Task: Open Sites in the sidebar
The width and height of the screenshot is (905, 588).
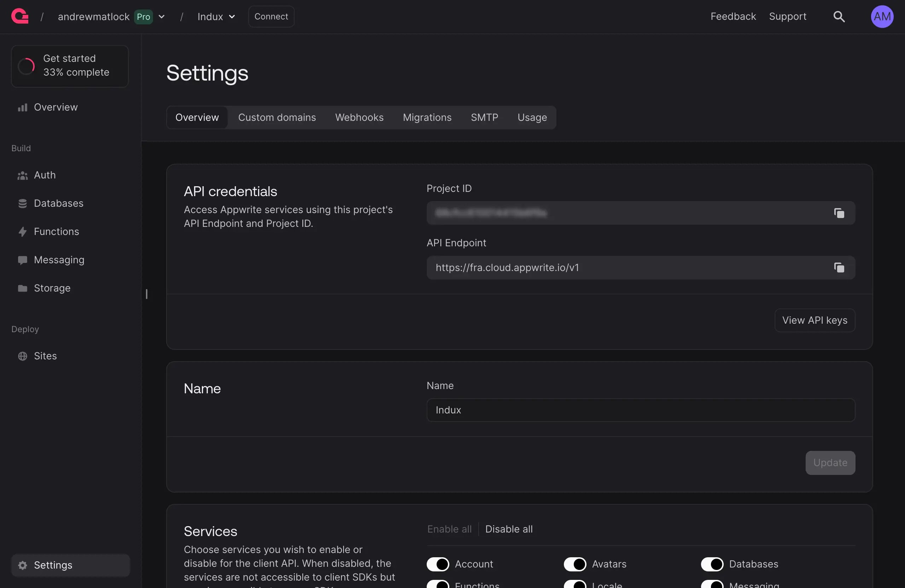Action: tap(70, 356)
